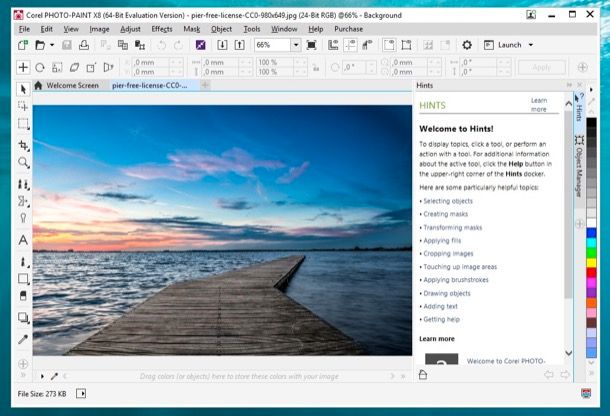Click the New document icon
The image size is (610, 416).
click(23, 45)
